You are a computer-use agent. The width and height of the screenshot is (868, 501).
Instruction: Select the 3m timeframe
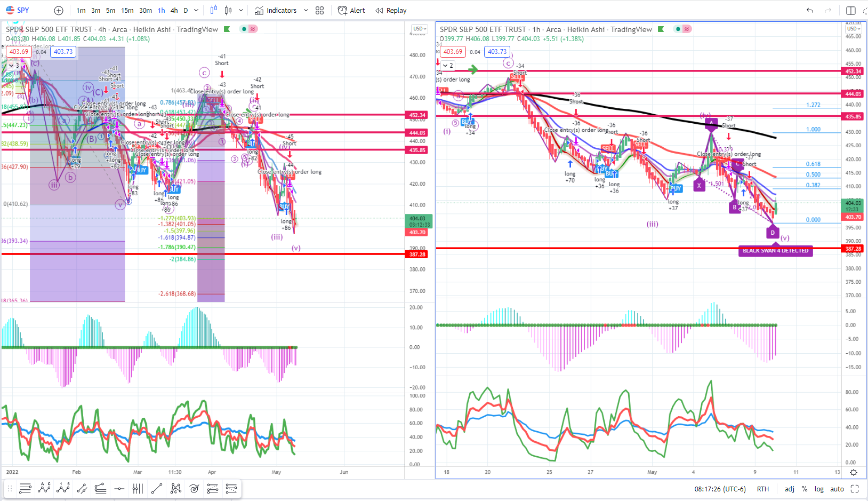tap(95, 11)
